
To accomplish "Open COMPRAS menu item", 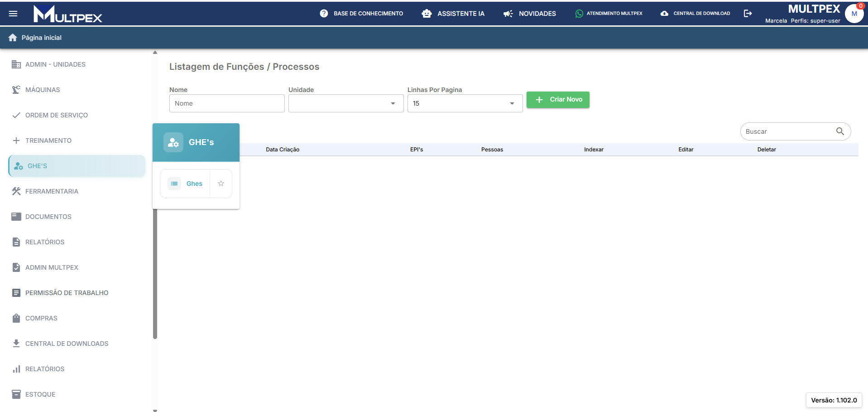I will pyautogui.click(x=77, y=318).
